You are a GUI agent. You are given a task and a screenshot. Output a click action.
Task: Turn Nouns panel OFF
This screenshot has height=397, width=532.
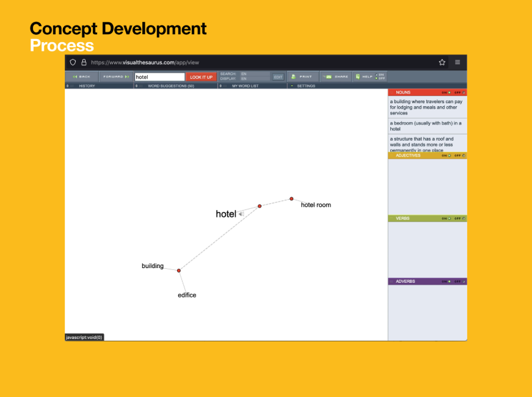(x=464, y=92)
